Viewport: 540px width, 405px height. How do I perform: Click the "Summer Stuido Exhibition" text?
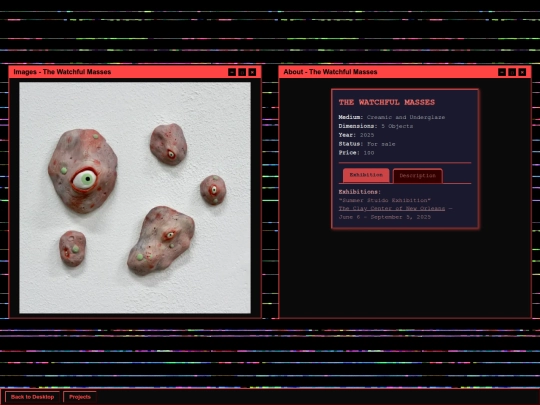(384, 200)
